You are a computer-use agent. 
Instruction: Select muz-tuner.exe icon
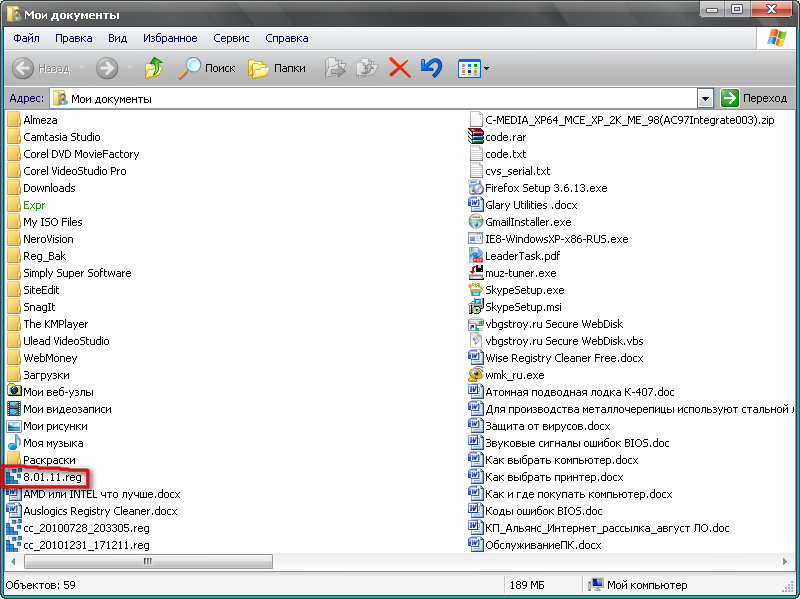click(x=476, y=272)
